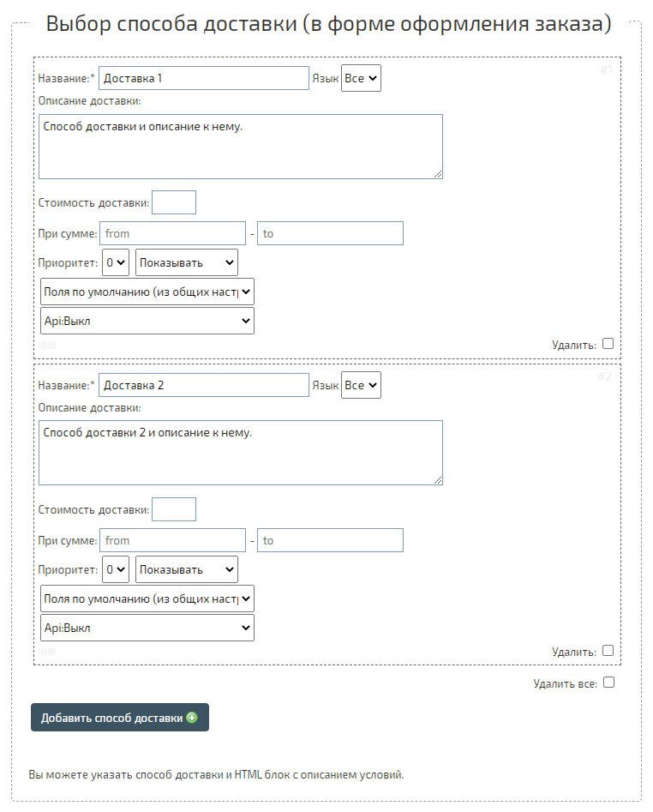Check the Удалить box for Доставка 1
This screenshot has height=812, width=653.
coord(608,344)
